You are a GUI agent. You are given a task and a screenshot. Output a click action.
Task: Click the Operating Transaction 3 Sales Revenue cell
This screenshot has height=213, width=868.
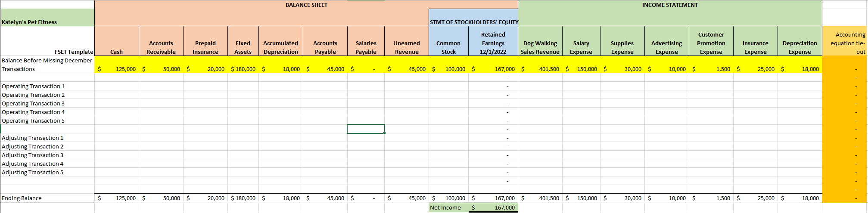[540, 103]
